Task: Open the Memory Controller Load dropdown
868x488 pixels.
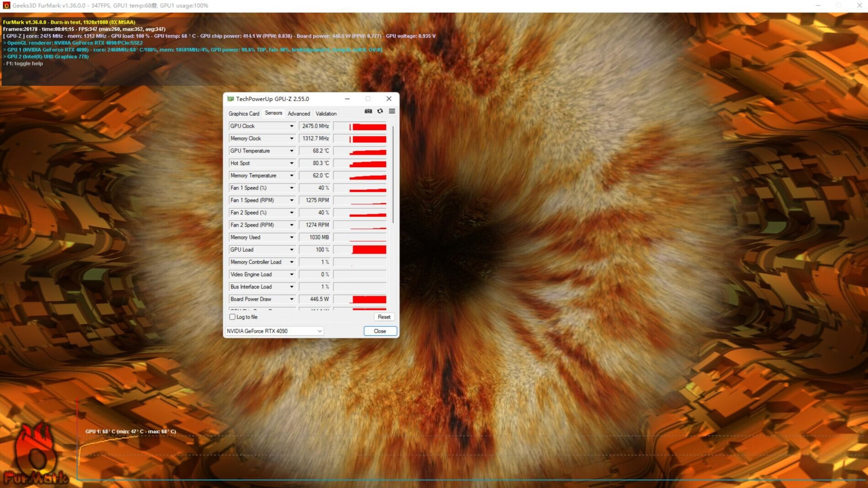Action: (x=291, y=262)
